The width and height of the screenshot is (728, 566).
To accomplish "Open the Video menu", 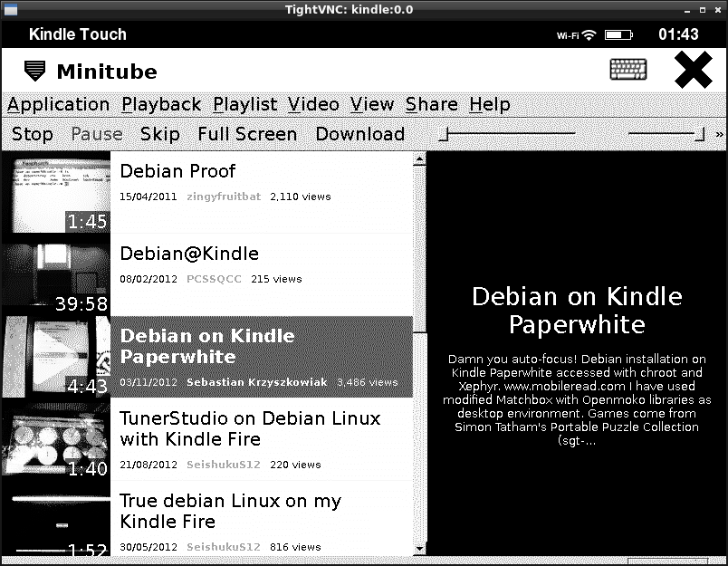I will [x=313, y=104].
